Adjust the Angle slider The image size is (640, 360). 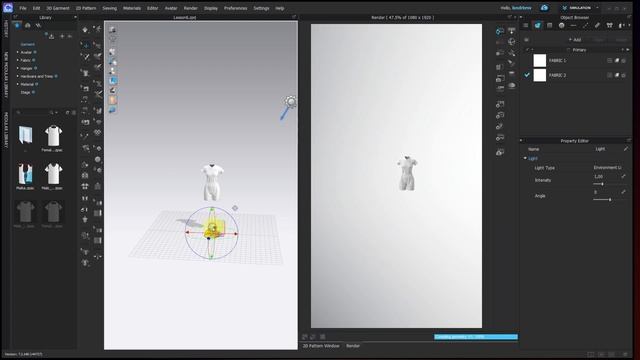click(x=610, y=200)
